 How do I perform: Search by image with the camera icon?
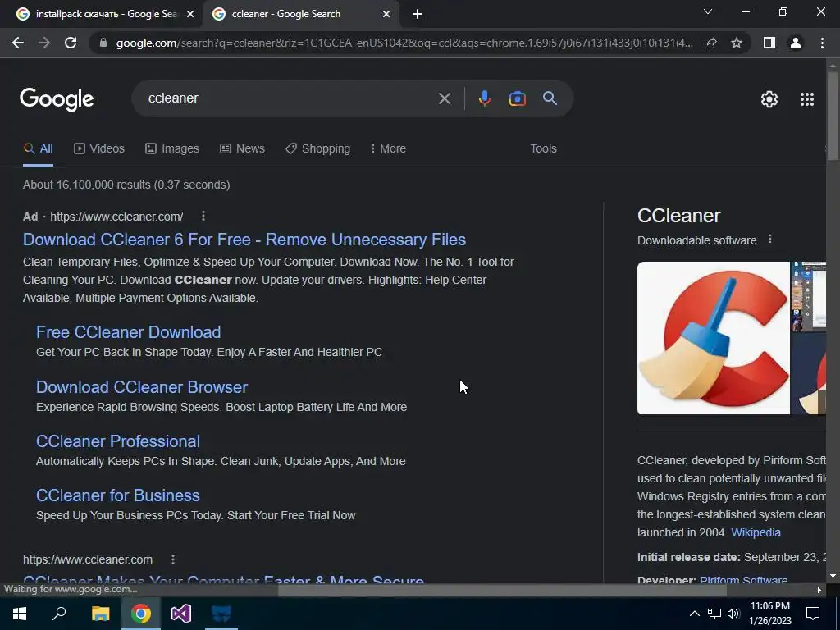point(517,98)
